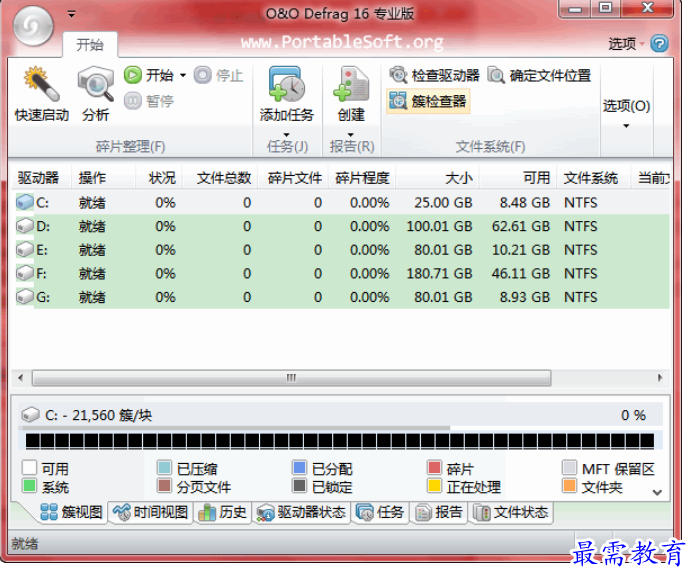Click the Pause icon

click(132, 101)
